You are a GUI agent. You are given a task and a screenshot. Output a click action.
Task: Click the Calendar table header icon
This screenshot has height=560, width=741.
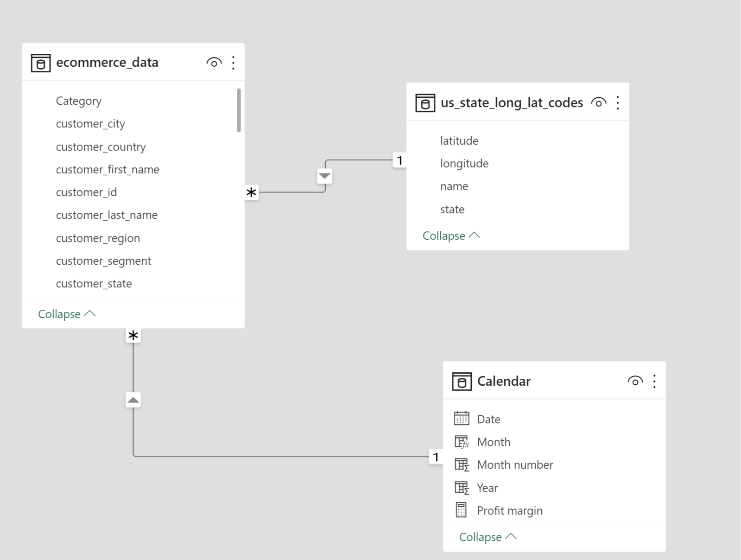[462, 382]
